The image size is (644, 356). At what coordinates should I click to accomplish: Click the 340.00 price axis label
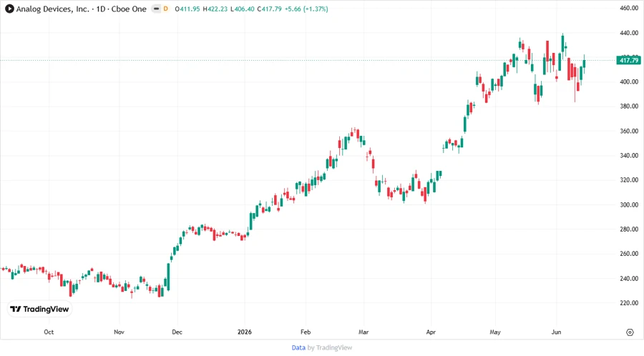coord(629,155)
